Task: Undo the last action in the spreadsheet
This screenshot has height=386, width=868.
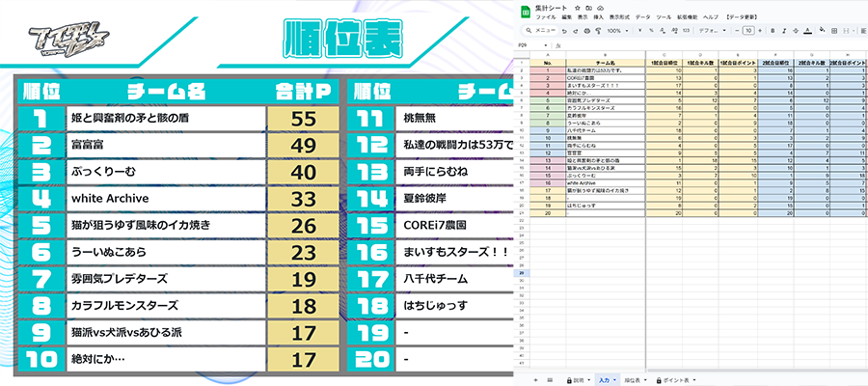Action: [564, 31]
